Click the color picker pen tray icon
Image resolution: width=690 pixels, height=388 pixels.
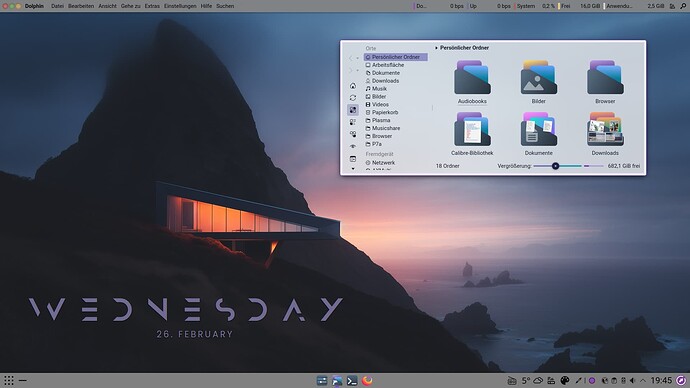coord(579,381)
